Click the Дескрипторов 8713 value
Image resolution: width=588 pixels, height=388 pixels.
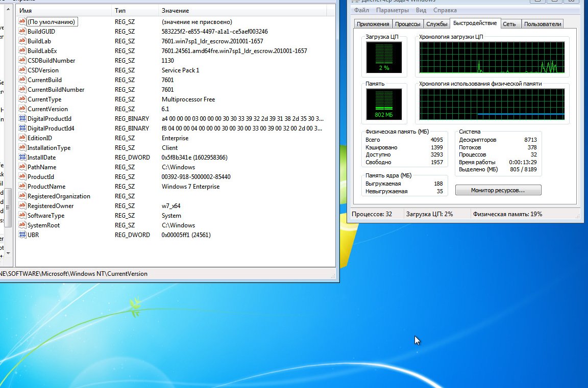click(x=530, y=140)
